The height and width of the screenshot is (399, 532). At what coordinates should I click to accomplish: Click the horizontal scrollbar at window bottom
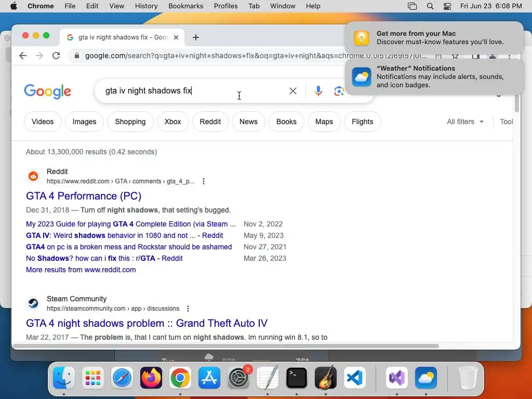tap(225, 346)
